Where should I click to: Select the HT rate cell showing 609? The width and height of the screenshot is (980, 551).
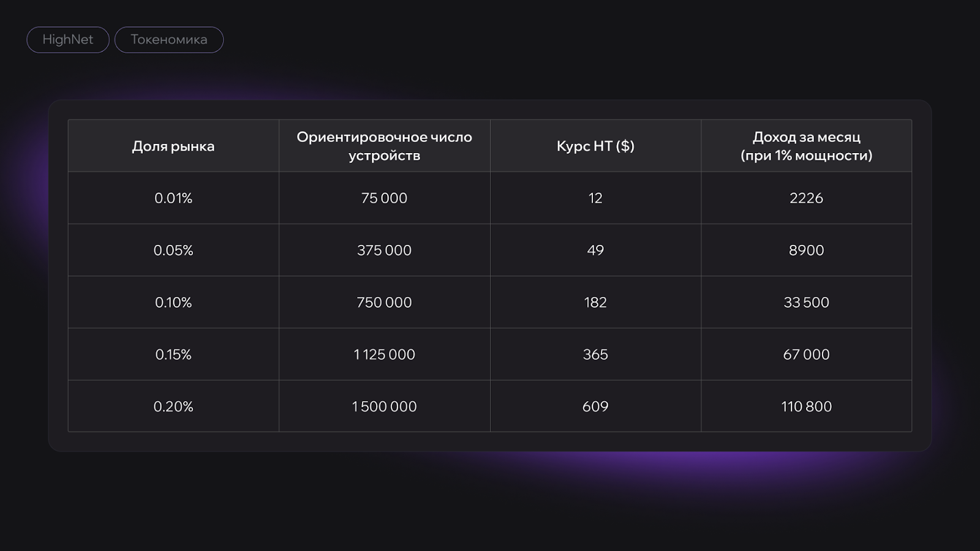(x=595, y=407)
